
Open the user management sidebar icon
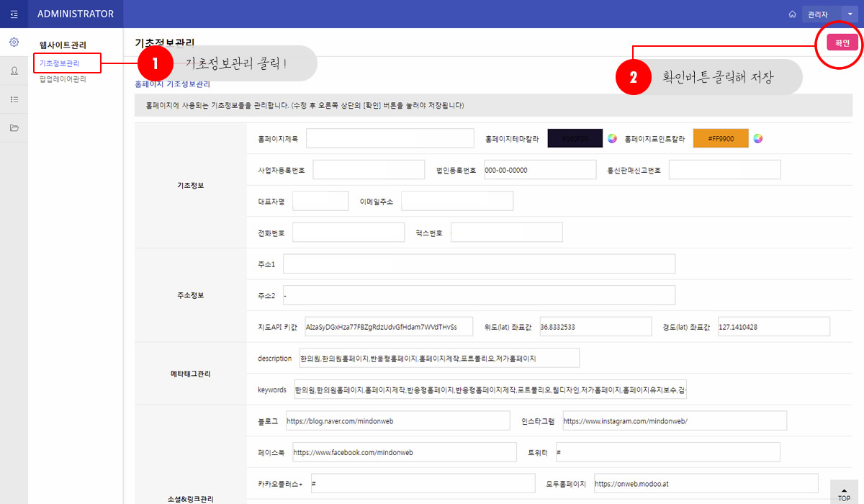point(14,71)
